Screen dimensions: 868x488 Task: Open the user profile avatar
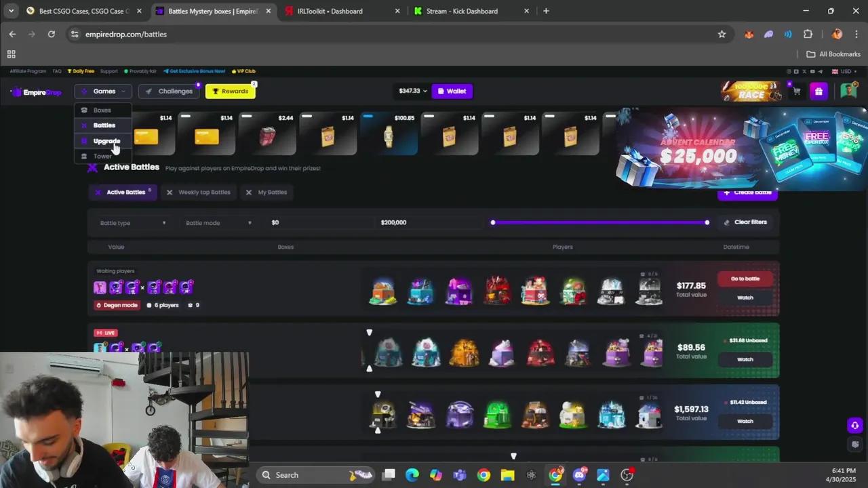tap(848, 91)
